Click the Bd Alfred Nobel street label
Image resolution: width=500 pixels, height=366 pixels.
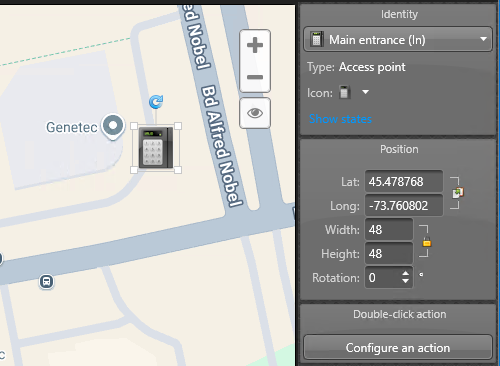coord(222,146)
